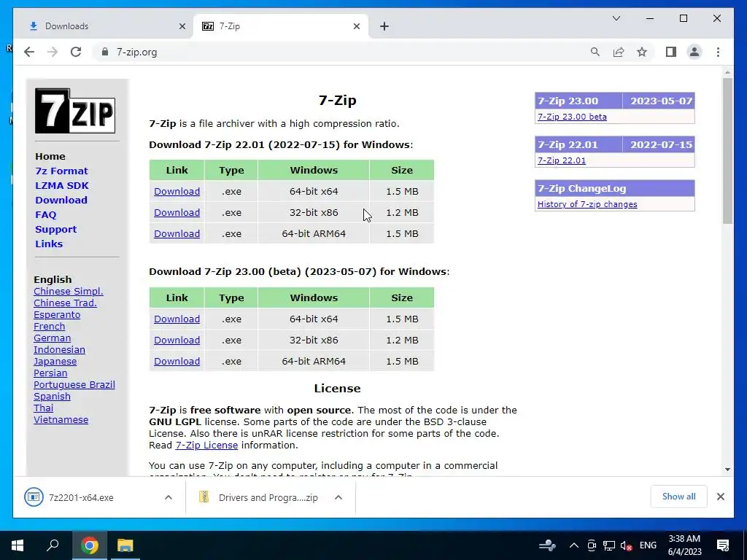
Task: Open a new browser tab
Action: point(384,26)
